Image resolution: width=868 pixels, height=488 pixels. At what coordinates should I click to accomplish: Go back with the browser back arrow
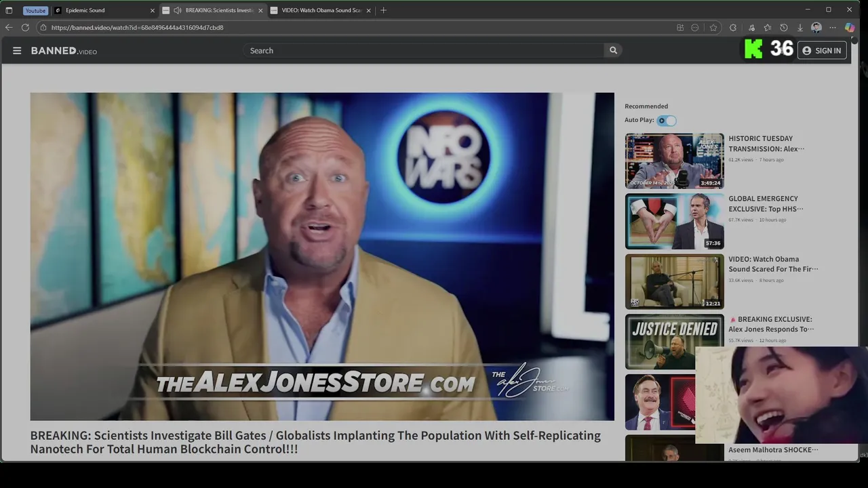[9, 27]
